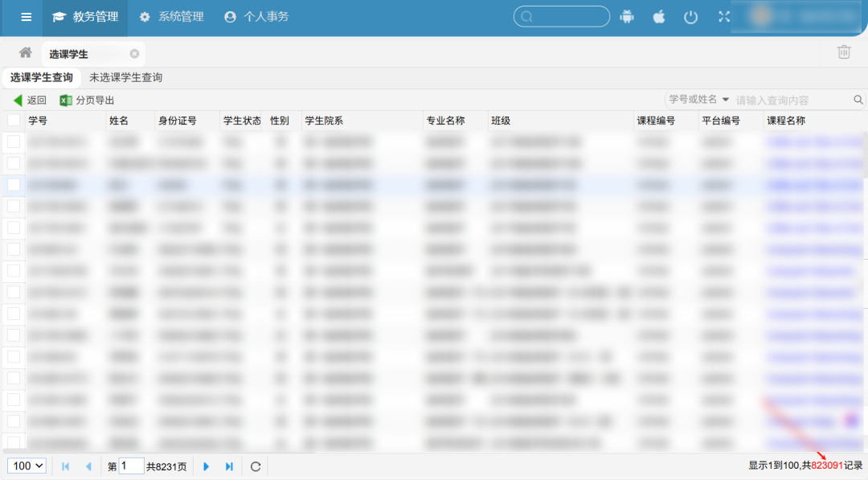Image resolution: width=868 pixels, height=480 pixels.
Task: Check the sixth row checkbox
Action: point(14,249)
